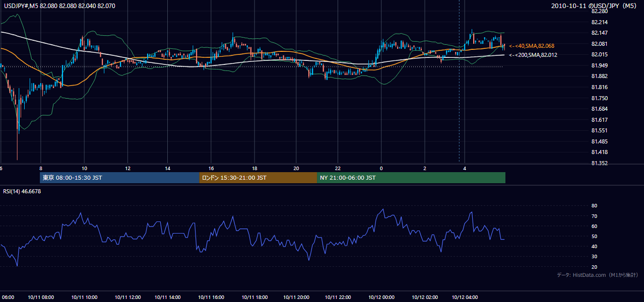Click the 81.352 price axis label
The image size is (644, 302).
click(599, 163)
